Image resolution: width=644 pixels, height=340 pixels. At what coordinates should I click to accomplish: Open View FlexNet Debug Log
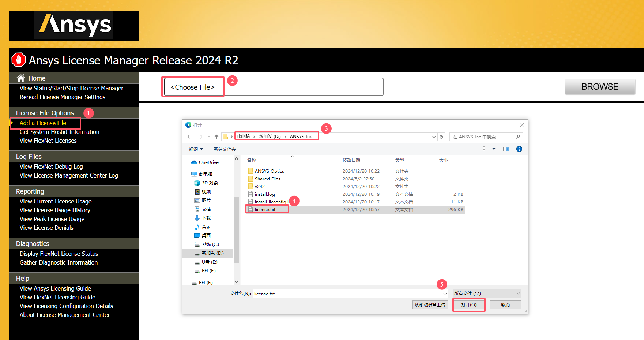tap(51, 167)
